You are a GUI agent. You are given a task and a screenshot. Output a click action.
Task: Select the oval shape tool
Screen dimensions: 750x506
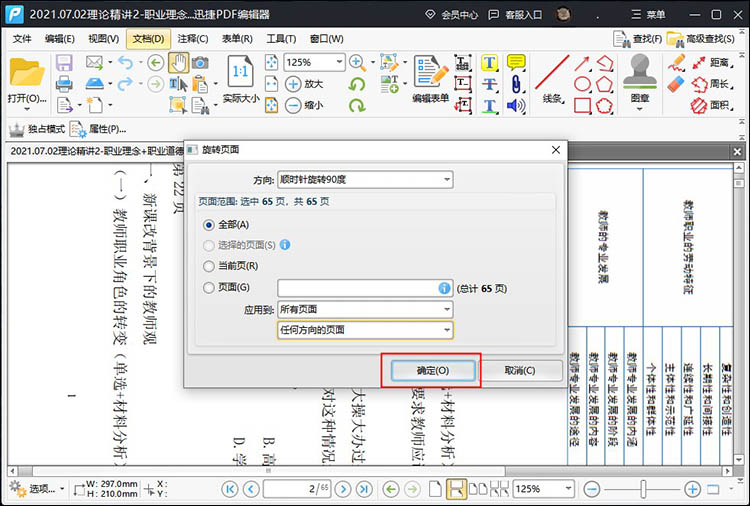(x=582, y=84)
